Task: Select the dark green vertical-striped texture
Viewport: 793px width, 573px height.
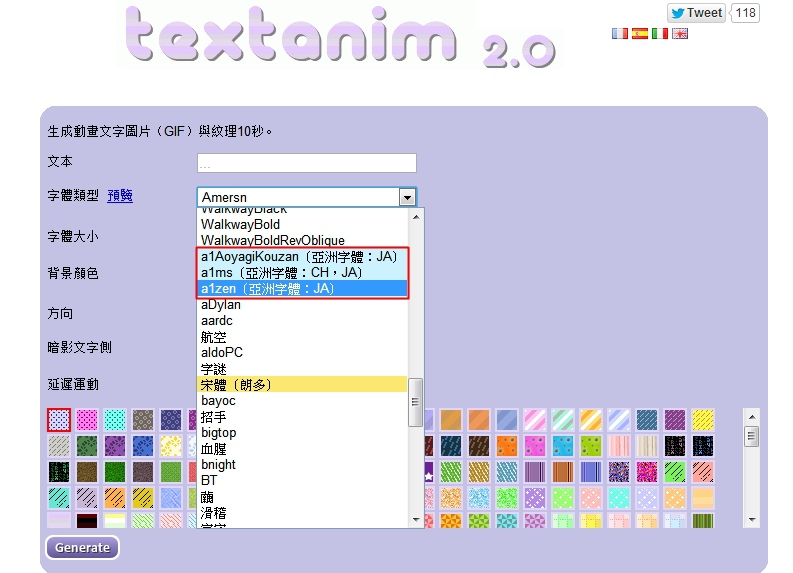Action: pos(703,520)
